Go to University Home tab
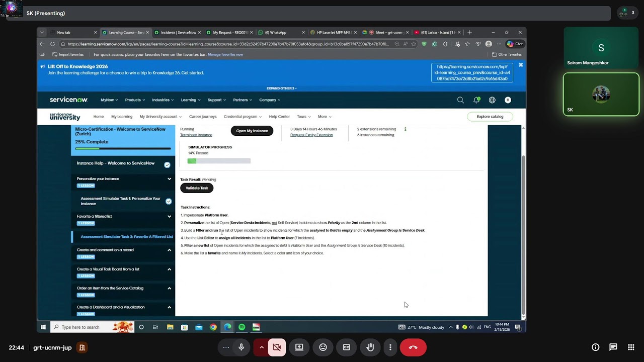This screenshot has height=362, width=644. (99, 117)
